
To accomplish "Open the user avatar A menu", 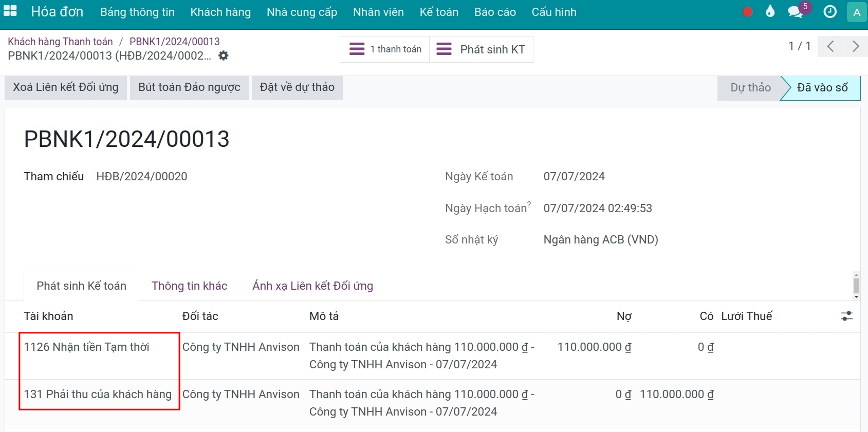I will tap(857, 12).
